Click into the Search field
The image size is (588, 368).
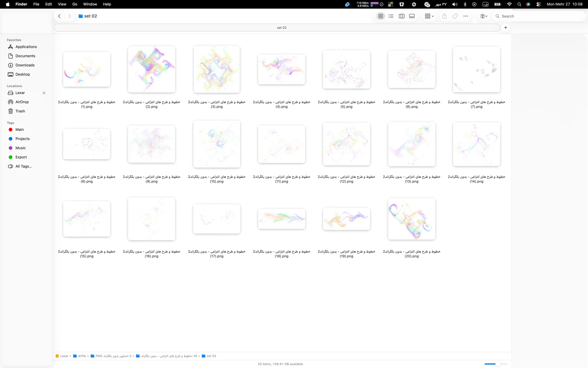pos(539,16)
